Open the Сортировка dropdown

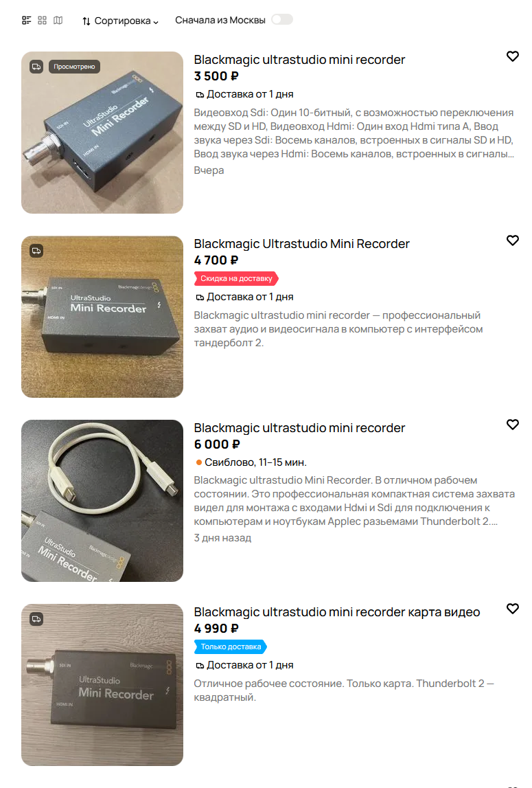(x=121, y=21)
